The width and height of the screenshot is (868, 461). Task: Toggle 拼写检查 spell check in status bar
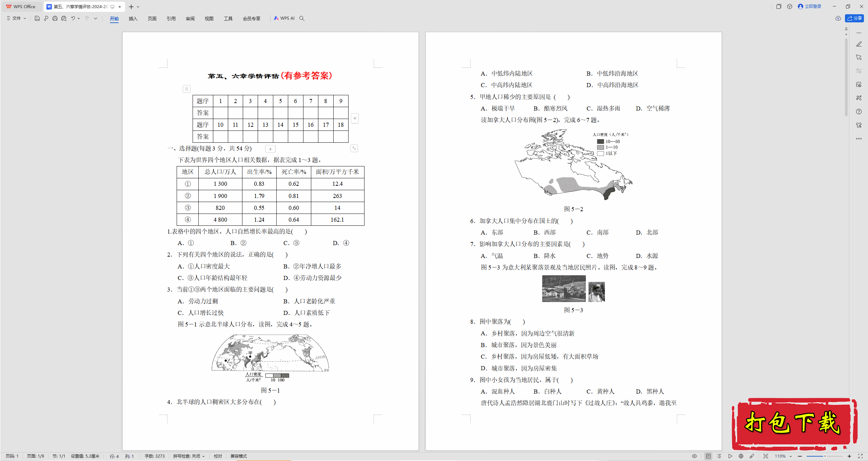click(x=189, y=456)
